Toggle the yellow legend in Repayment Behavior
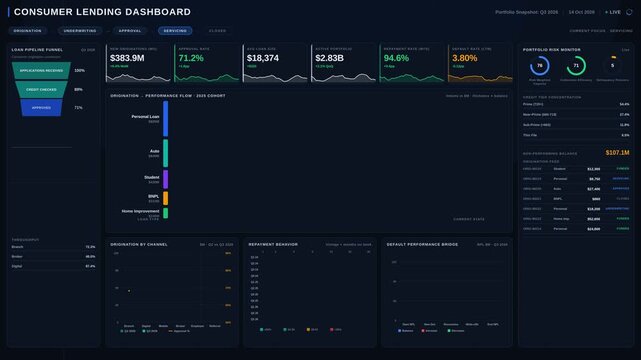Image resolution: width=641 pixels, height=360 pixels. point(312,329)
